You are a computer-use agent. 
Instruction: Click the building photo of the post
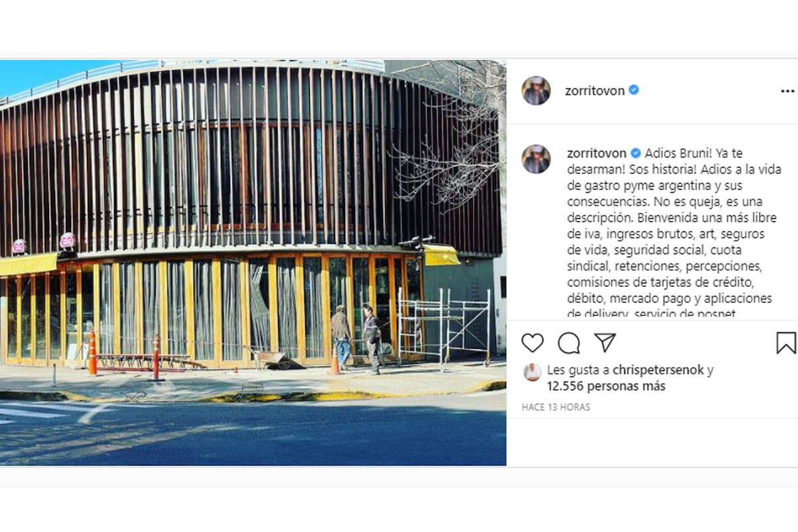point(253,263)
